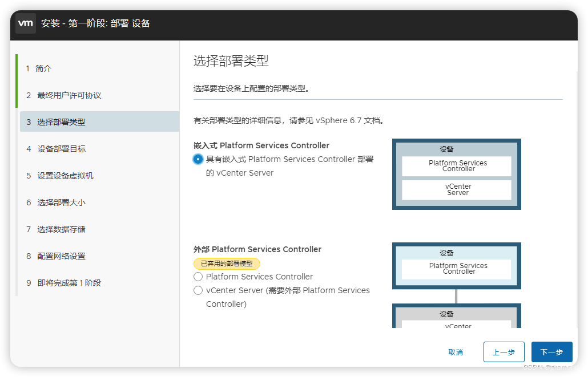Click the 选择部署类型 page title

pyautogui.click(x=231, y=60)
